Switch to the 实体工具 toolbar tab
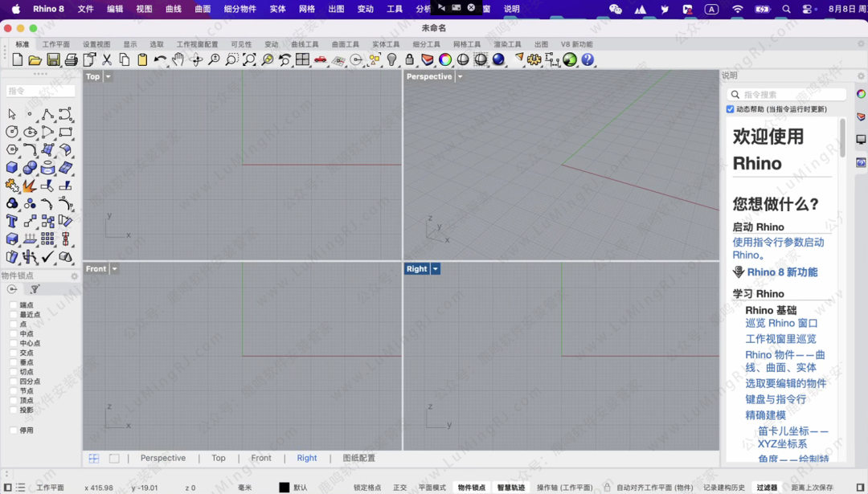868x494 pixels. 386,45
